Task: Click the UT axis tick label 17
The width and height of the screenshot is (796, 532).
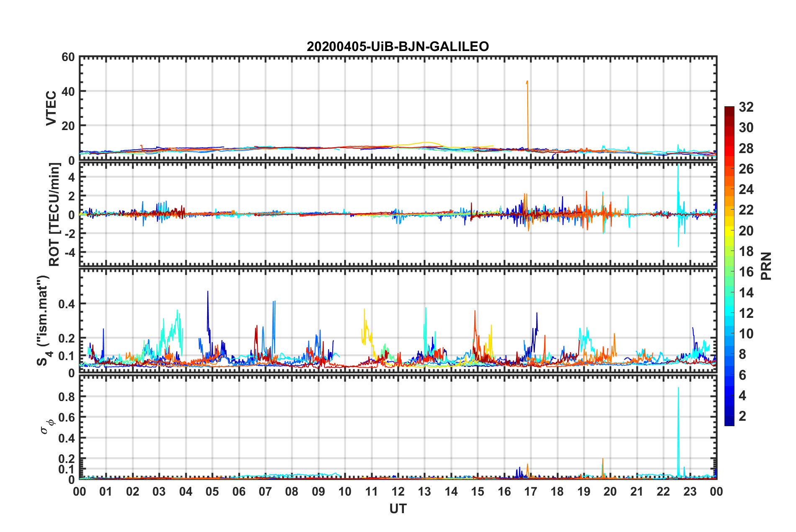Action: pos(531,491)
